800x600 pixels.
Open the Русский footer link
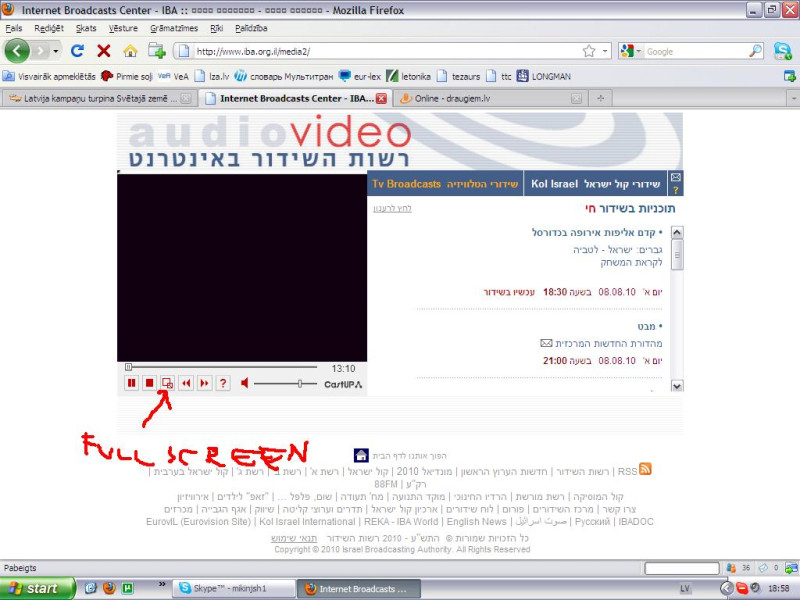(592, 522)
